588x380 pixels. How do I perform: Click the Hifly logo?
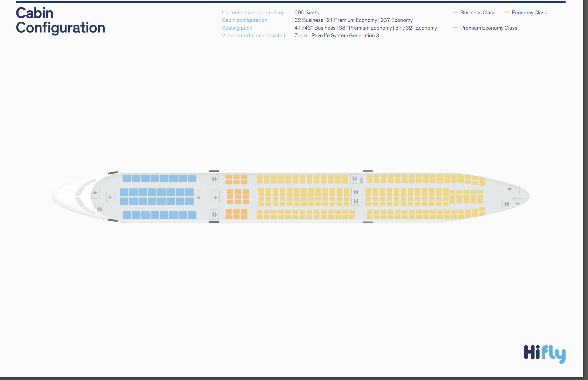pyautogui.click(x=545, y=354)
